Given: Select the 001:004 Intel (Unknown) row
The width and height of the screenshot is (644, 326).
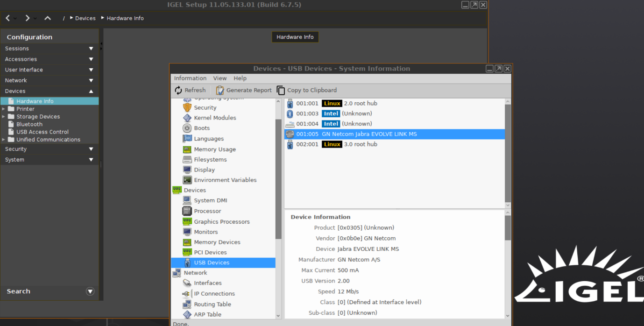Looking at the screenshot, I should [x=395, y=124].
